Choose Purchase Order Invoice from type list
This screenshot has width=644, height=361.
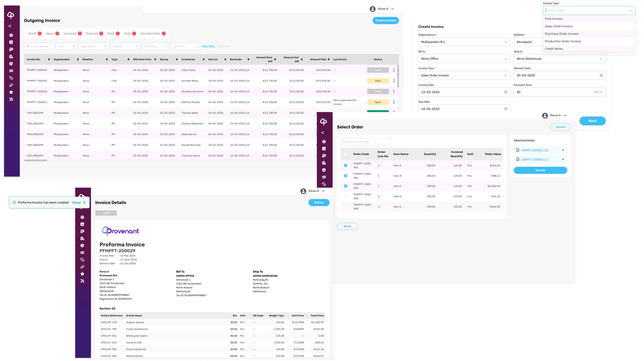coord(561,34)
